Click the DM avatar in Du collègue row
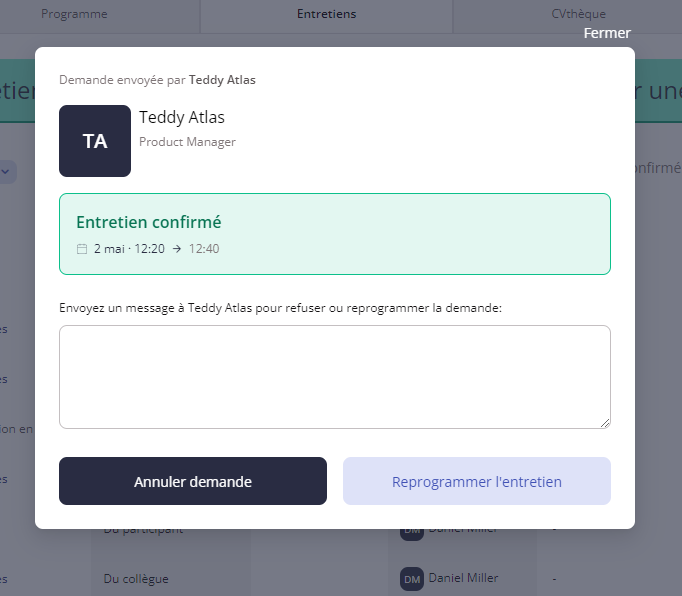Viewport: 682px width, 596px height. point(412,579)
